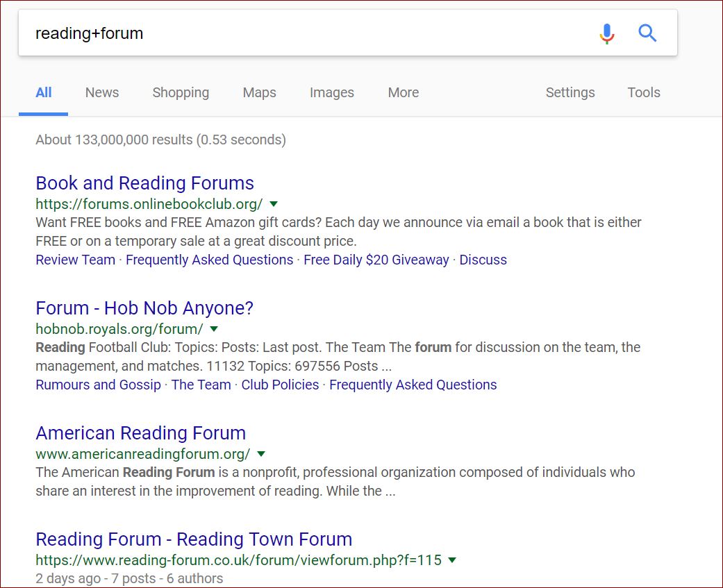Open the dropdown arrow next to hobnob.royals.org URL
723x588 pixels.
pos(214,329)
